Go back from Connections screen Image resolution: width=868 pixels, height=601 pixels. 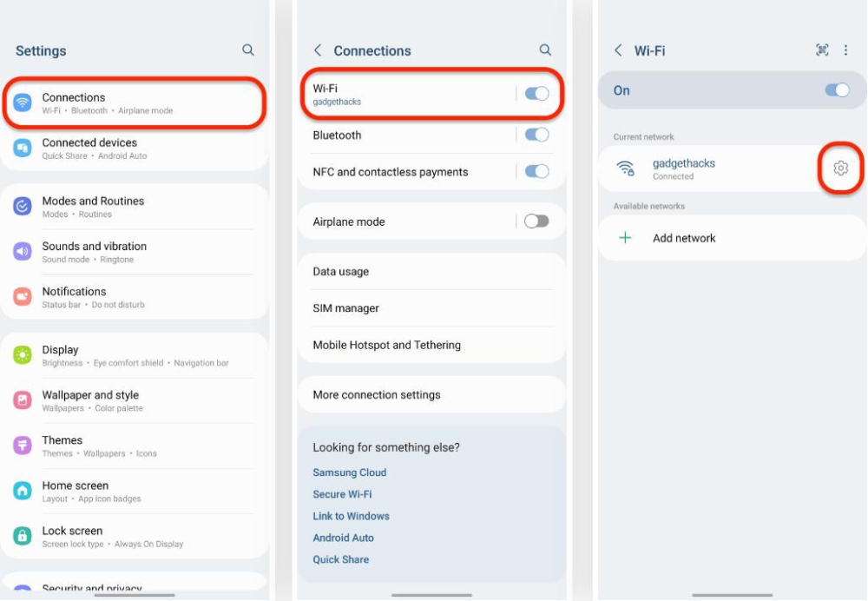click(x=318, y=50)
